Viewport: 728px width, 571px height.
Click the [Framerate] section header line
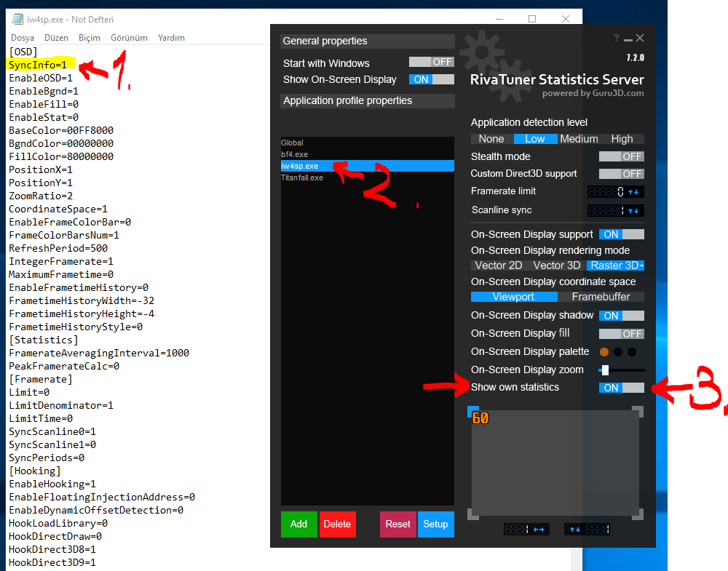point(41,380)
